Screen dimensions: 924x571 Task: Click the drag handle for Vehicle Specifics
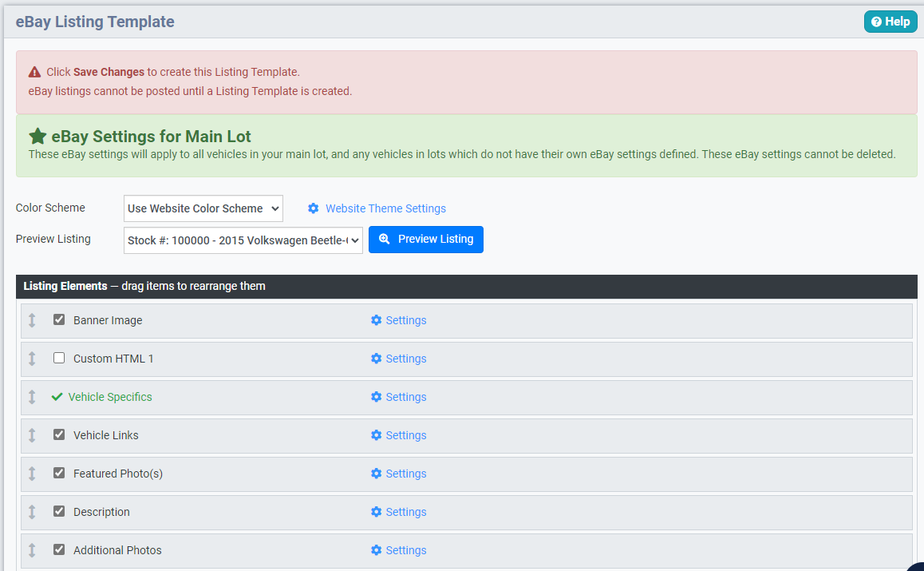coord(32,397)
